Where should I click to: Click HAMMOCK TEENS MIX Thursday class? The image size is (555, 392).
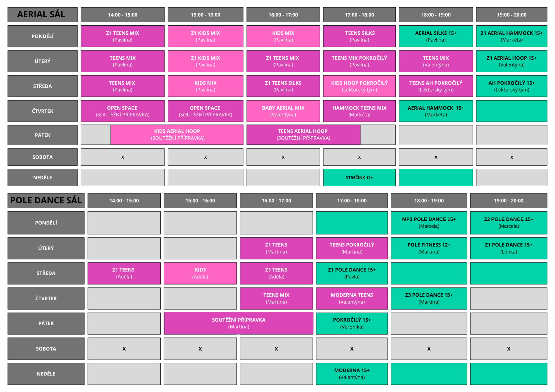[x=359, y=111]
